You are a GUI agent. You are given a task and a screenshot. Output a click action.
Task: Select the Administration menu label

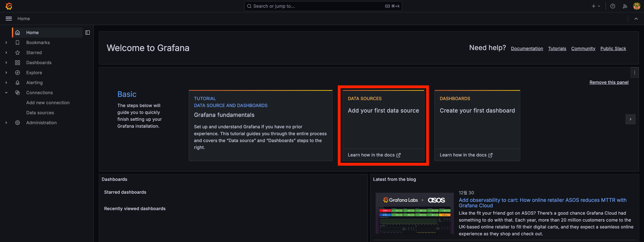[x=42, y=122]
